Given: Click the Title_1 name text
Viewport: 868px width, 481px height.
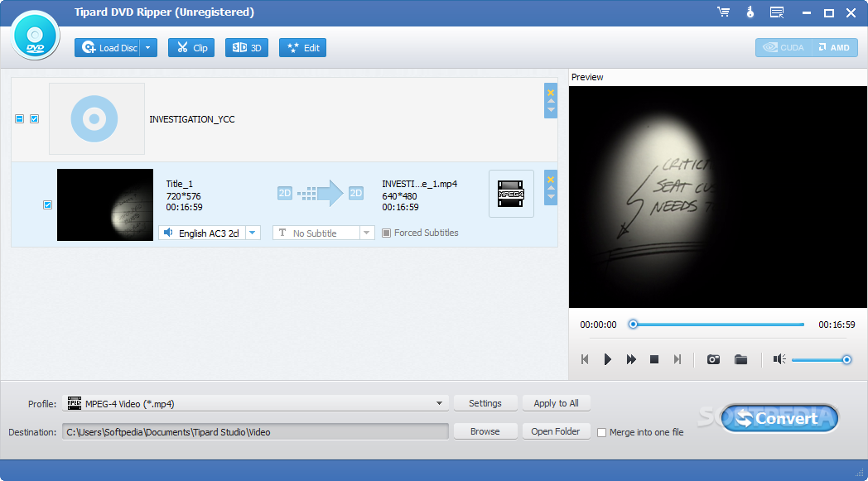Looking at the screenshot, I should coord(180,184).
